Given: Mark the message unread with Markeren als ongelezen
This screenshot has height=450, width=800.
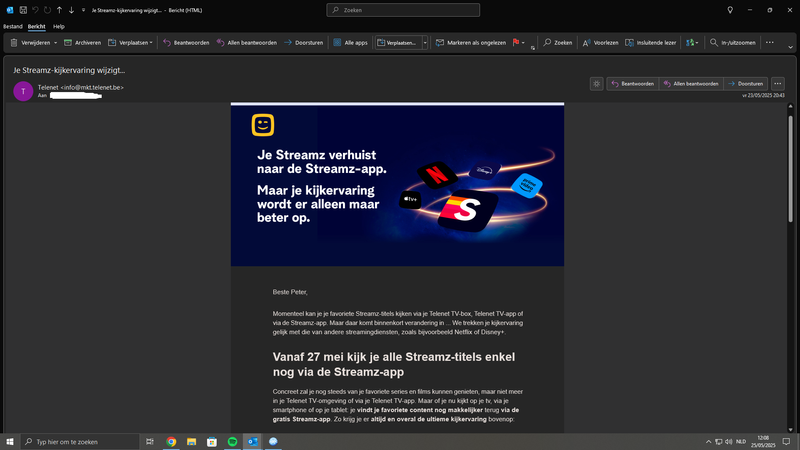Looking at the screenshot, I should [x=470, y=42].
